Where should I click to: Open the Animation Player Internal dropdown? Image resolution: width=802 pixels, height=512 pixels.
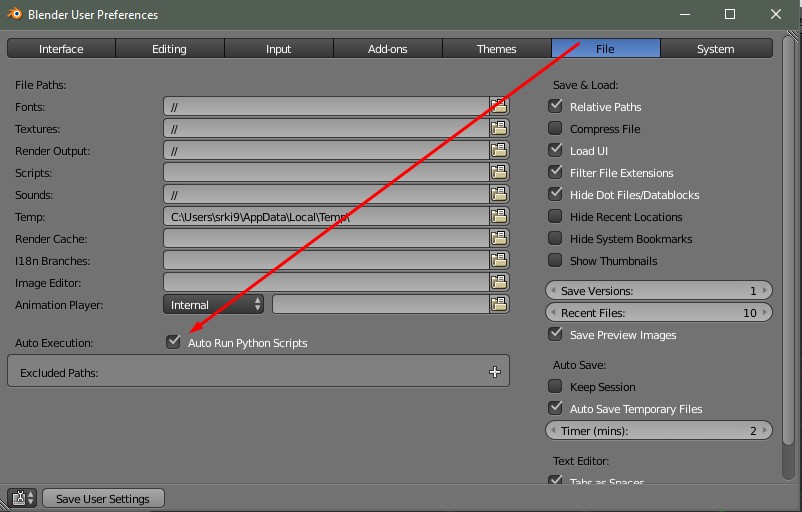click(x=214, y=305)
